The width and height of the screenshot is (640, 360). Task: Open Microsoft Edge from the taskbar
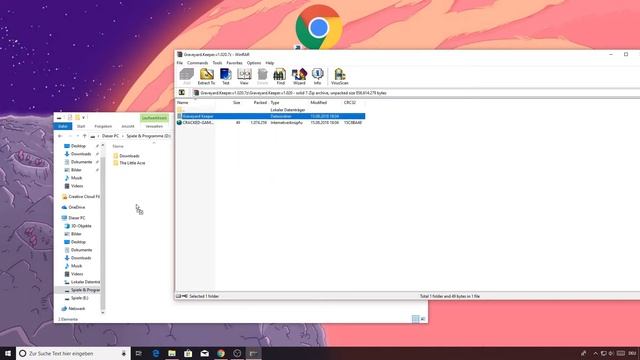tap(156, 353)
